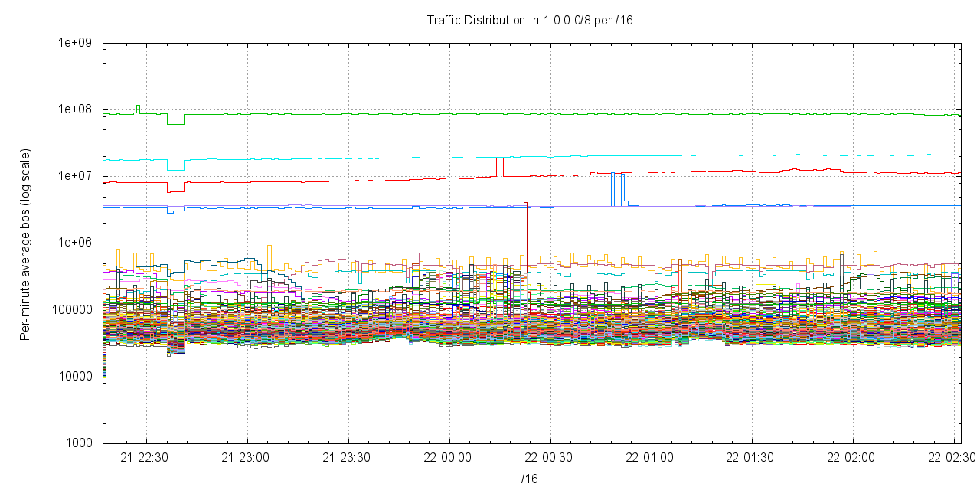Click the 22-02:00 time tick label
The width and height of the screenshot is (980, 490).
pos(853,457)
